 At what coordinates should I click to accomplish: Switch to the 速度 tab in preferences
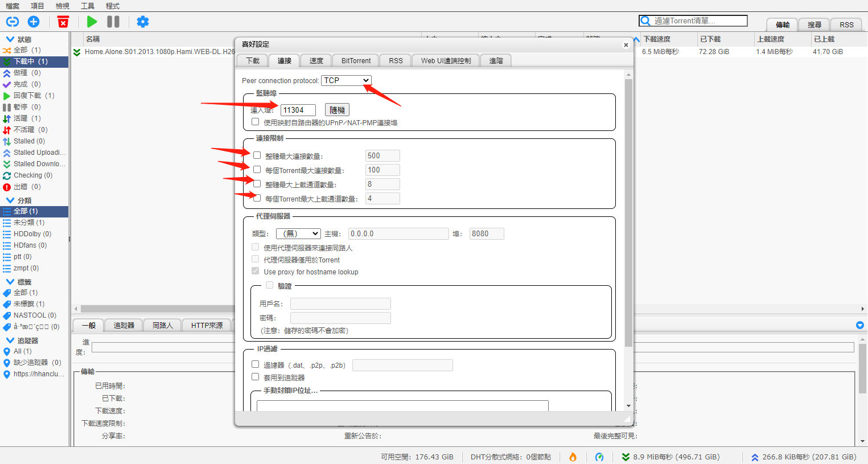316,60
